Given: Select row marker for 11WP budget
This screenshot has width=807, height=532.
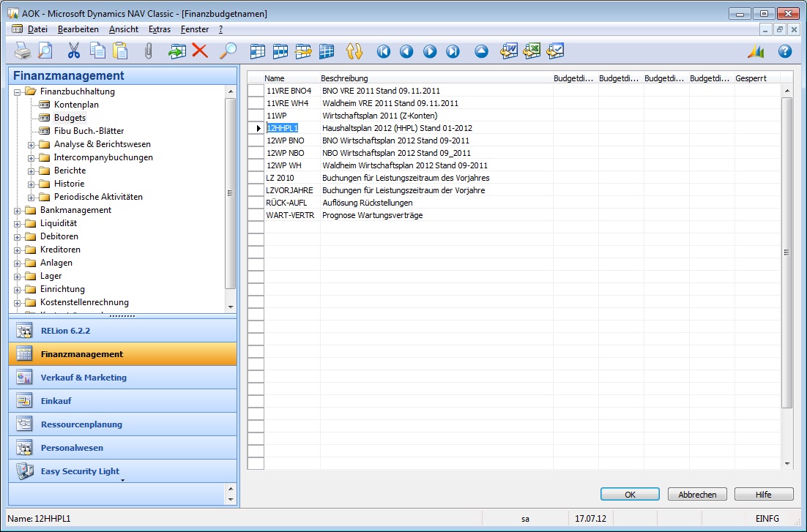Looking at the screenshot, I should tap(256, 116).
